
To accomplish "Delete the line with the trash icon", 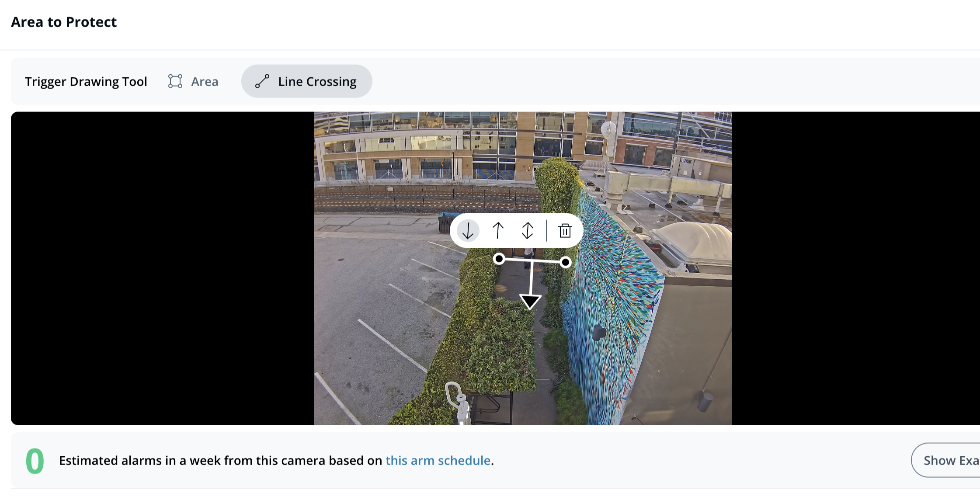I will [565, 231].
